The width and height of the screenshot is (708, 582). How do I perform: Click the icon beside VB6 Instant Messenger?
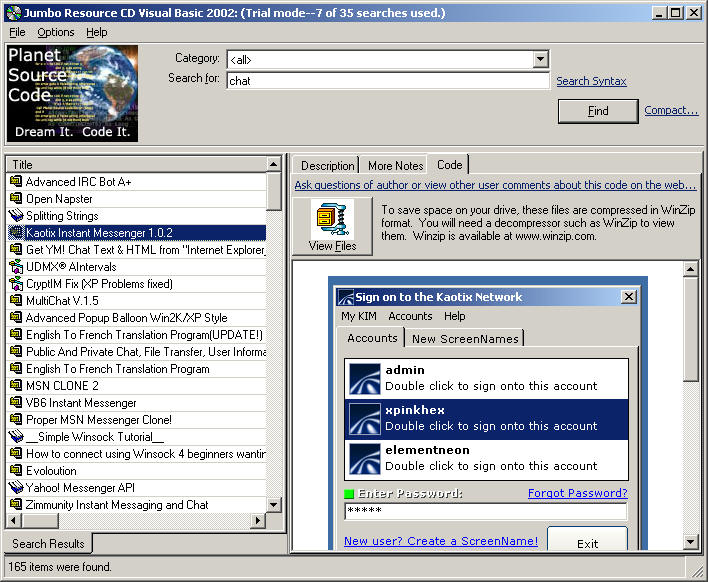click(16, 402)
